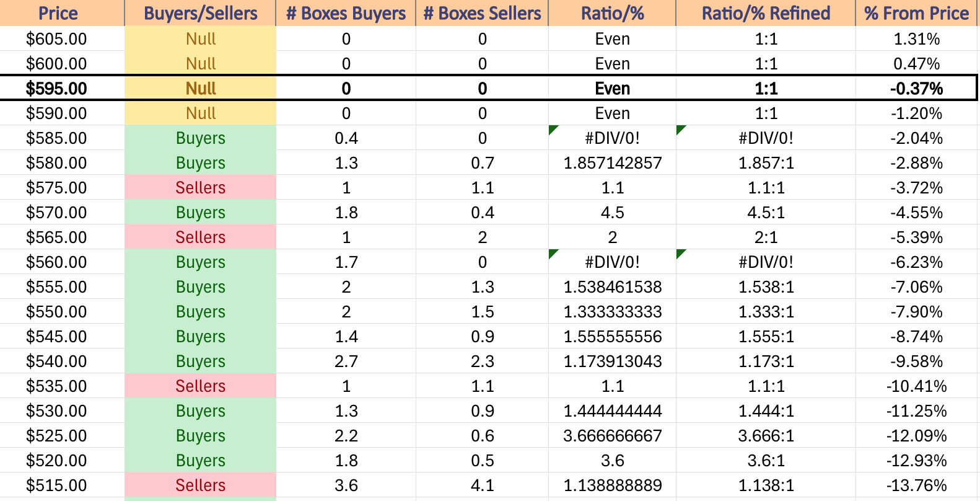The image size is (980, 501).
Task: Click the -9.58% from price cell
Action: [916, 361]
